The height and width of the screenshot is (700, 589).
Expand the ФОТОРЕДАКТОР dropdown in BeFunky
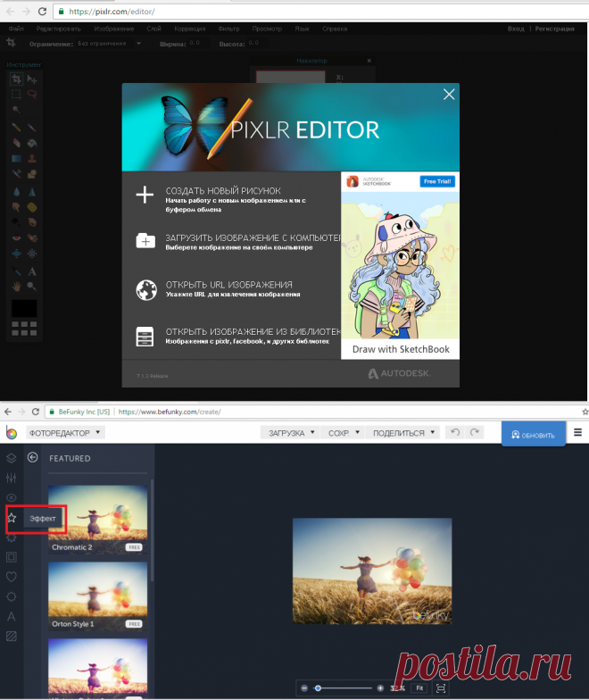click(x=64, y=432)
